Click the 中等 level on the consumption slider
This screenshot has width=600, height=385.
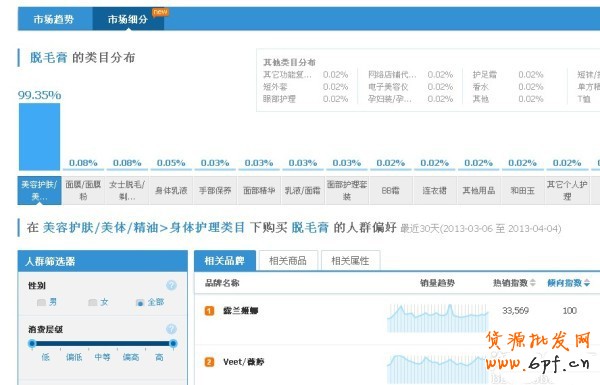click(103, 357)
